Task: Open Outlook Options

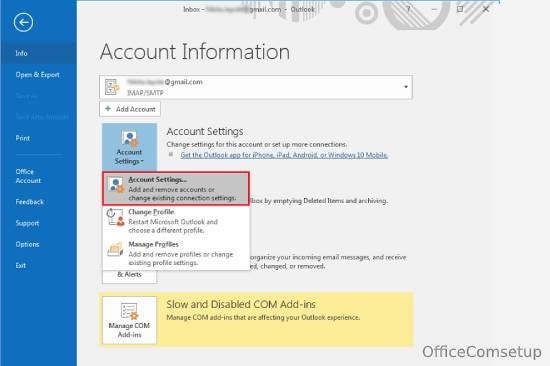Action: pos(39,244)
